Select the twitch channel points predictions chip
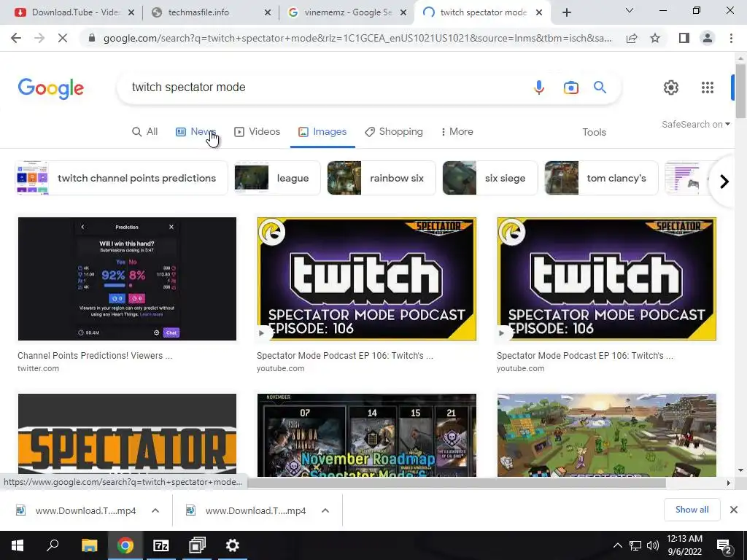Image resolution: width=747 pixels, height=560 pixels. [x=122, y=178]
